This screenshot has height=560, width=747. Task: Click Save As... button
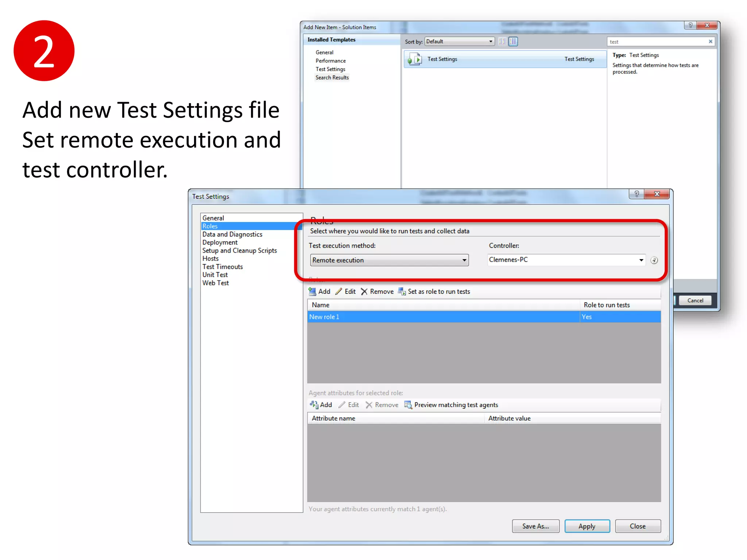pos(535,526)
